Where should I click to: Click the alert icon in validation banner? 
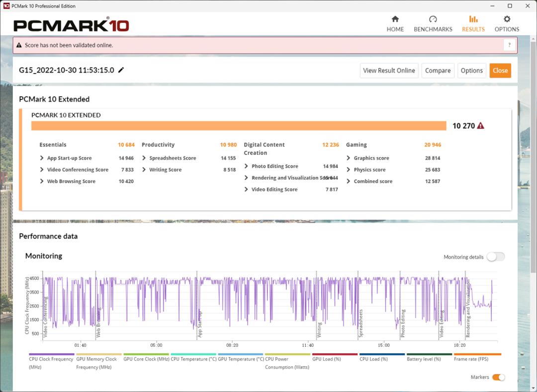[19, 45]
